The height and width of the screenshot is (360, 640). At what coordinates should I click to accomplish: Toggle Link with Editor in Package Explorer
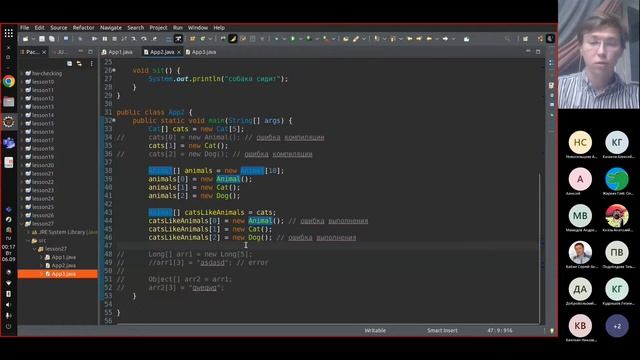click(79, 64)
